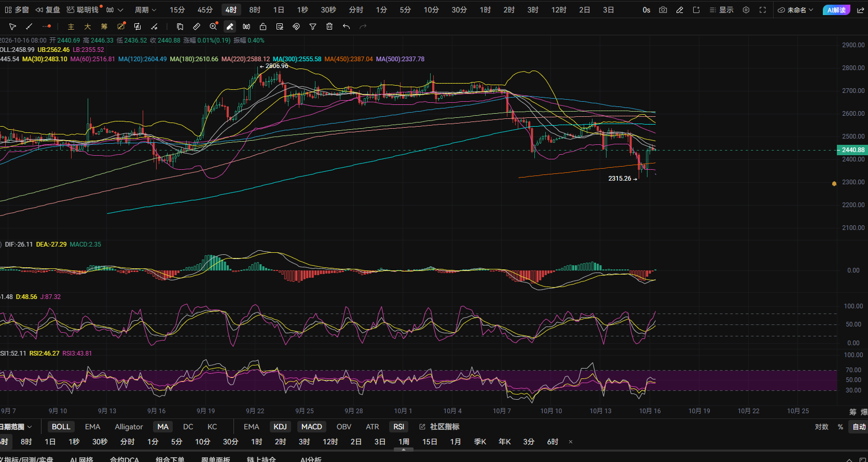Open fullscreen mode icon
868x462 pixels.
pyautogui.click(x=763, y=10)
